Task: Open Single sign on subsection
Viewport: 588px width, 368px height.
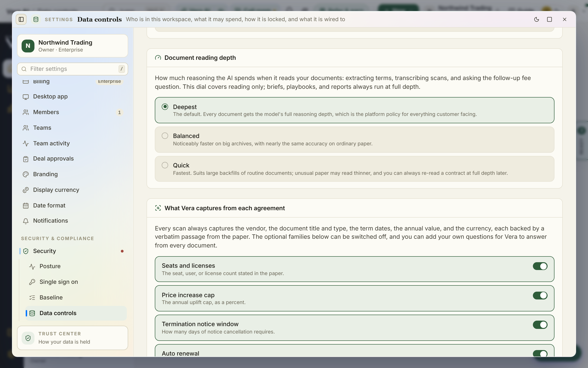Action: point(76,282)
